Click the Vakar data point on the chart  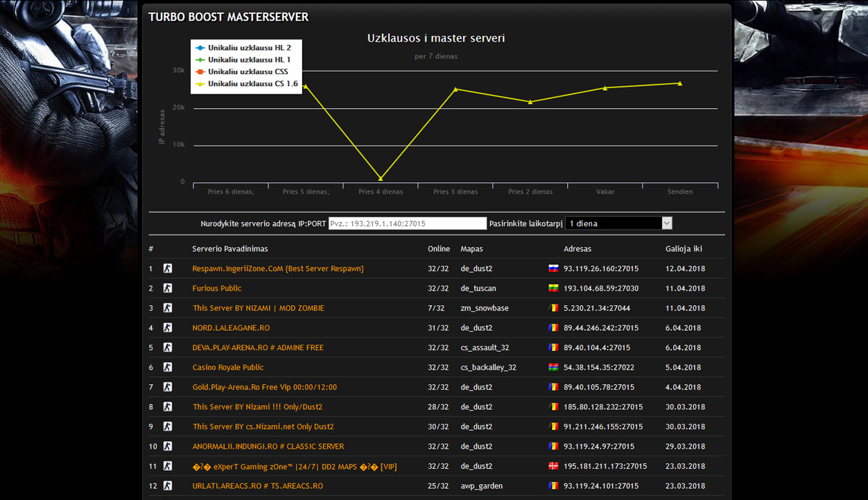pos(605,88)
